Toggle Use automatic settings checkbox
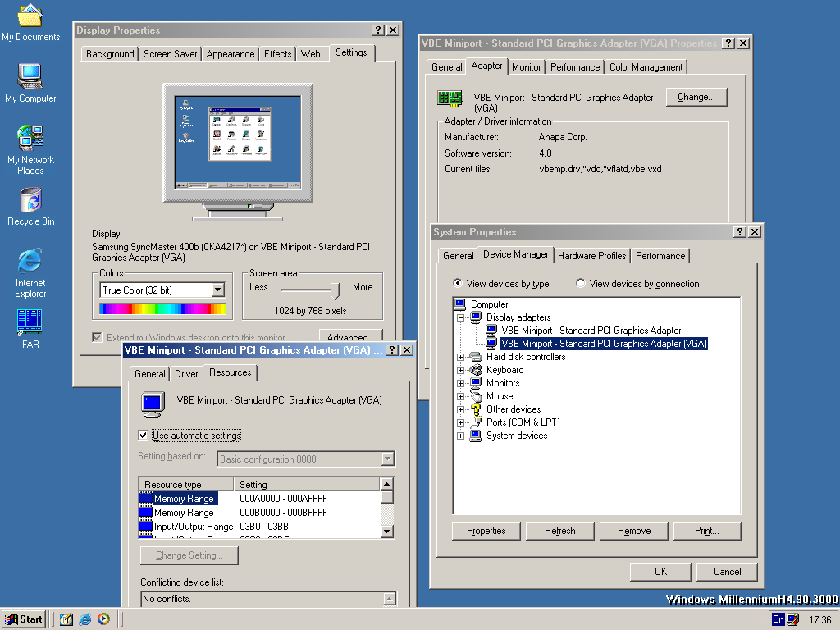The width and height of the screenshot is (840, 630). pos(143,435)
